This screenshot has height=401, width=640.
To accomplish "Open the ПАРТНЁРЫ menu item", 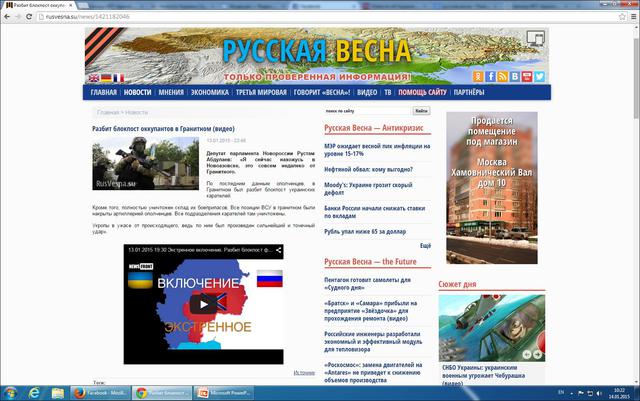I will click(x=469, y=92).
